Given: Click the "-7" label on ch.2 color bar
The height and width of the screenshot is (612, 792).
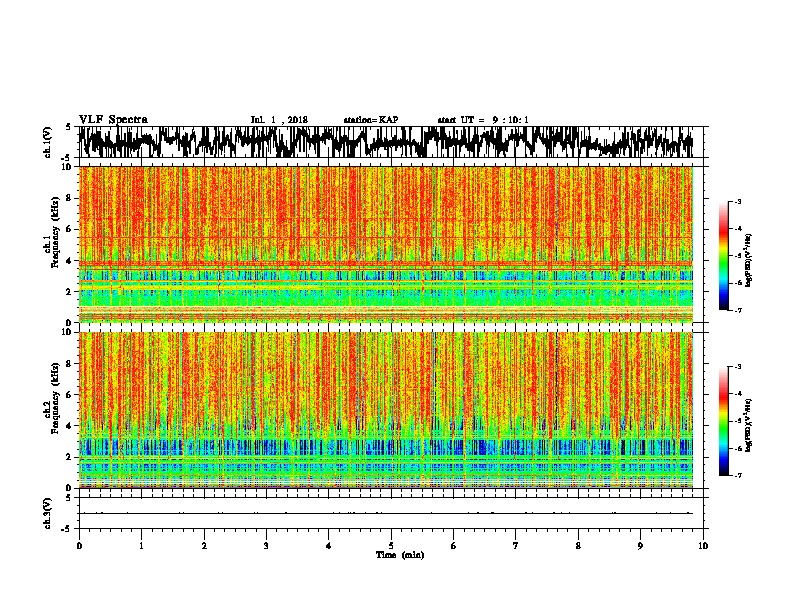Looking at the screenshot, I should coord(737,475).
